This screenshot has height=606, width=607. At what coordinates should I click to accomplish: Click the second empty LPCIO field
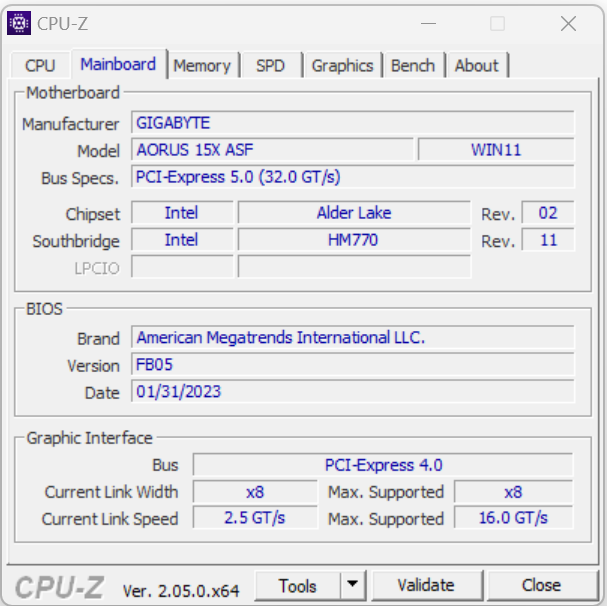(354, 267)
